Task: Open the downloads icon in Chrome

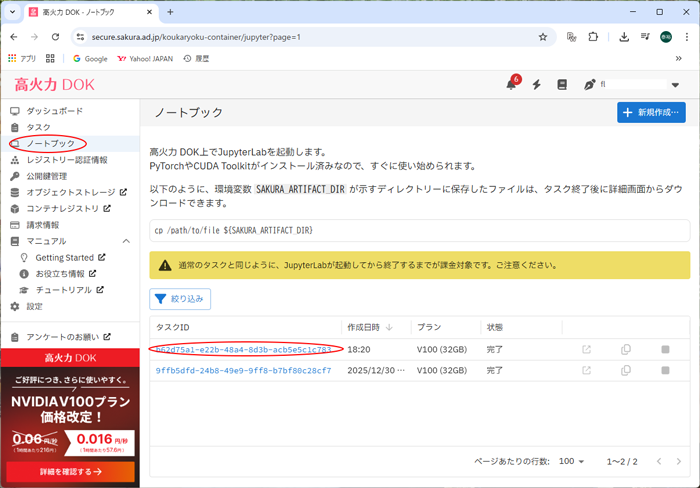Action: tap(624, 37)
